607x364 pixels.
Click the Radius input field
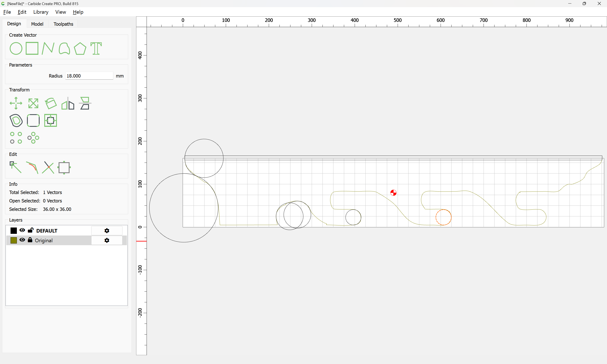[x=89, y=76]
